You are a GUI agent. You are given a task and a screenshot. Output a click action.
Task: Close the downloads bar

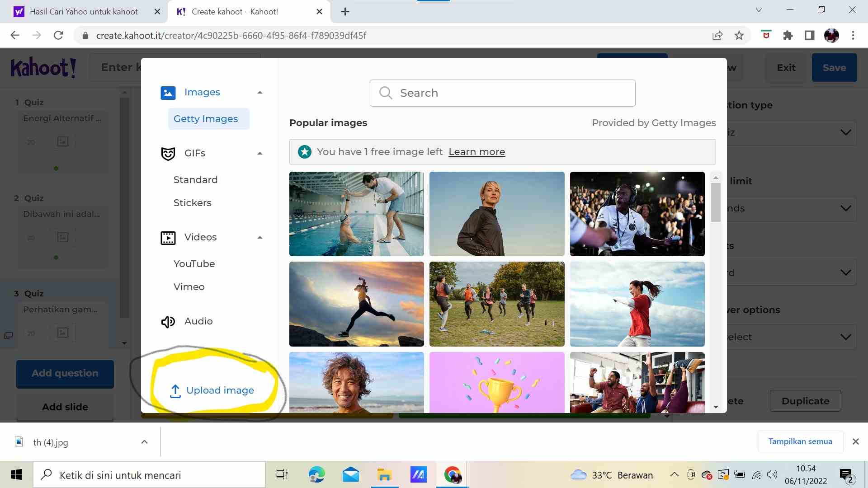click(x=855, y=441)
